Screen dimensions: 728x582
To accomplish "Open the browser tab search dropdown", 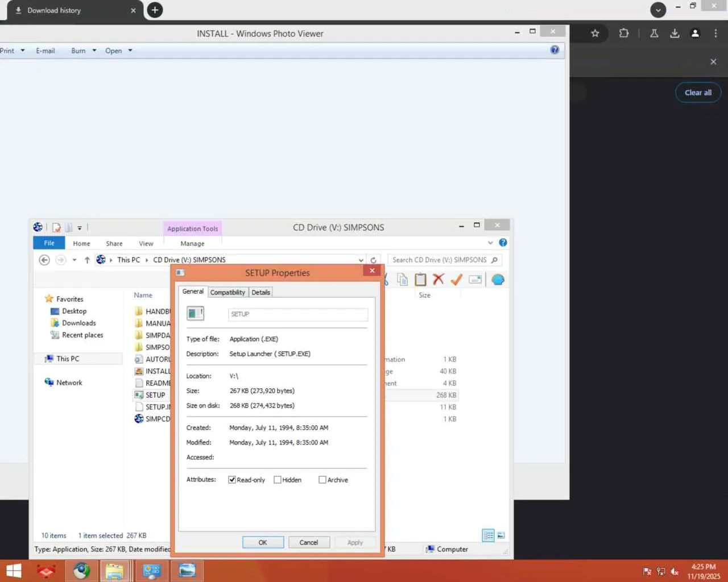I will point(658,10).
